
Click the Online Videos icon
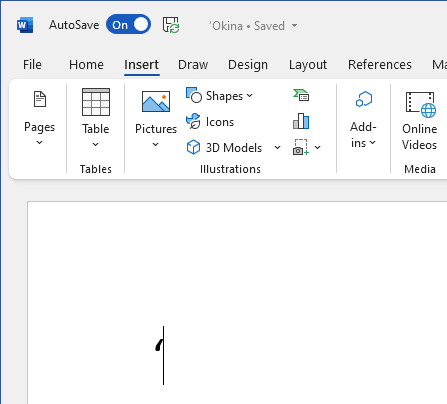pos(421,105)
